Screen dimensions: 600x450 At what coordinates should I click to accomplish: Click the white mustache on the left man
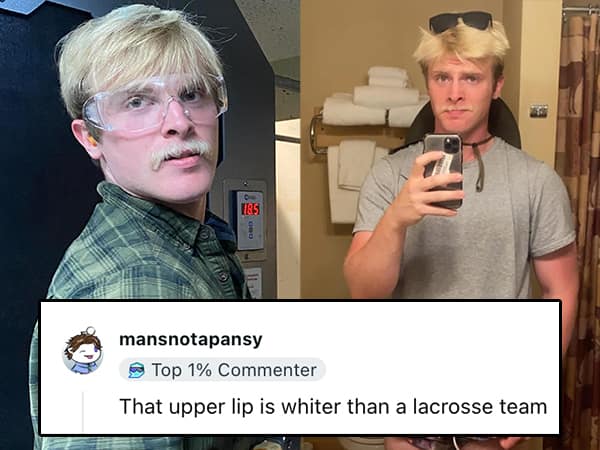tap(181, 152)
